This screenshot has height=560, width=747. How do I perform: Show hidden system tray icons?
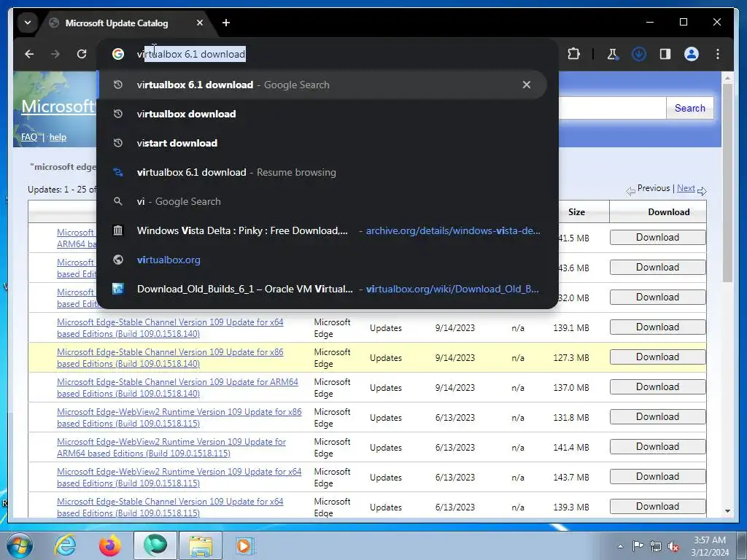click(x=620, y=546)
